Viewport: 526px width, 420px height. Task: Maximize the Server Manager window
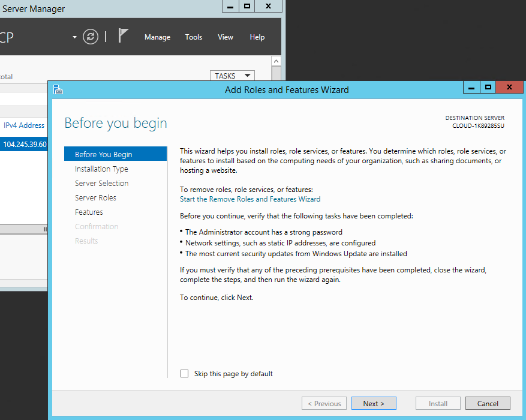[247, 6]
